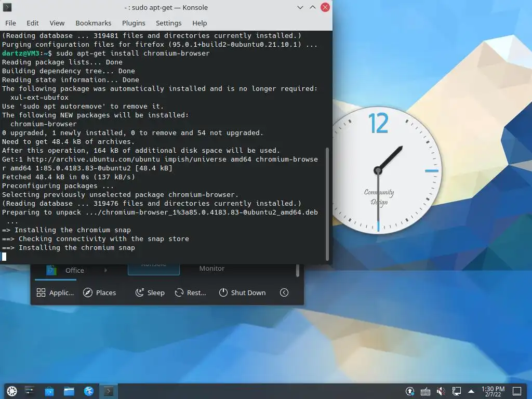This screenshot has width=532, height=399.
Task: Open the Plugins menu in Konsole
Action: point(134,23)
